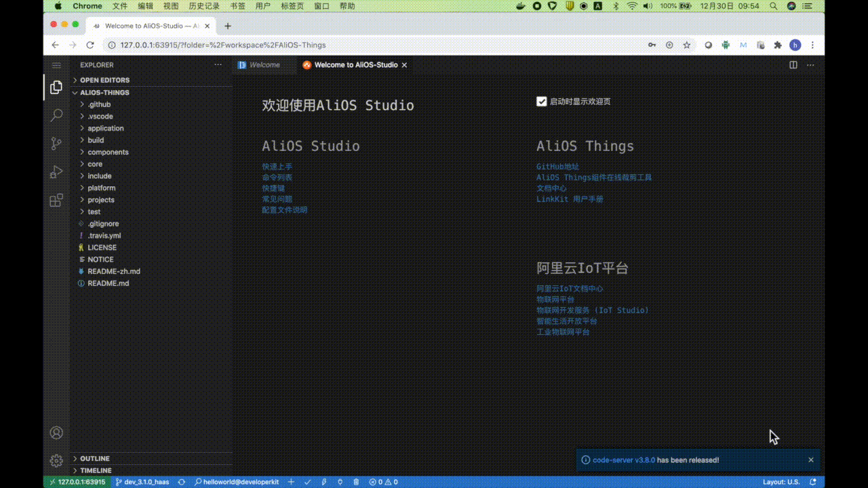Click the build checkmark icon in status bar

[307, 482]
